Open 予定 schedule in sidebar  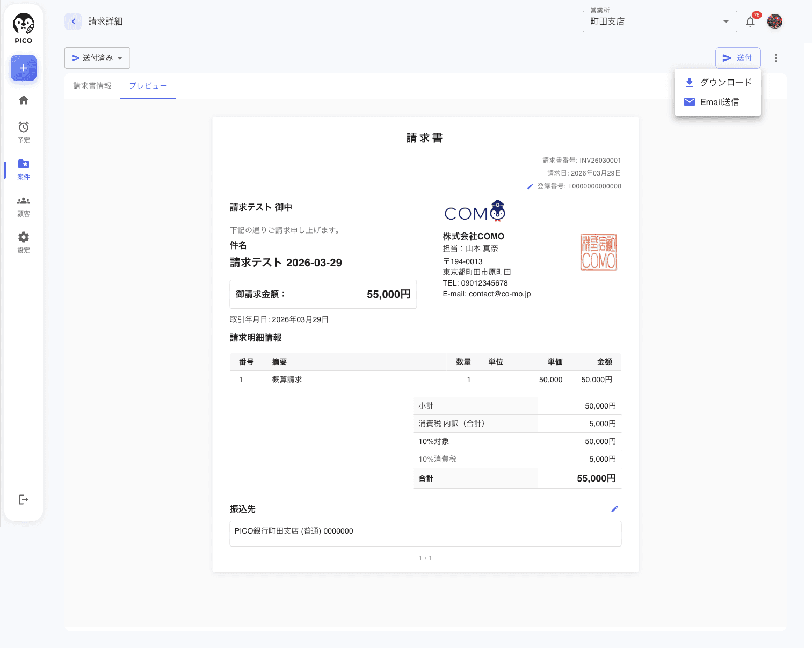24,132
